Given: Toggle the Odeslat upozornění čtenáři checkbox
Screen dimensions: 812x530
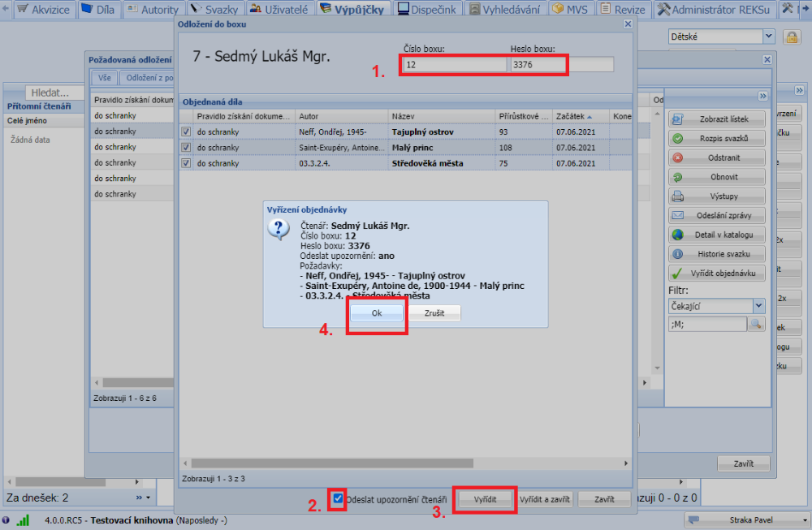Looking at the screenshot, I should [338, 498].
